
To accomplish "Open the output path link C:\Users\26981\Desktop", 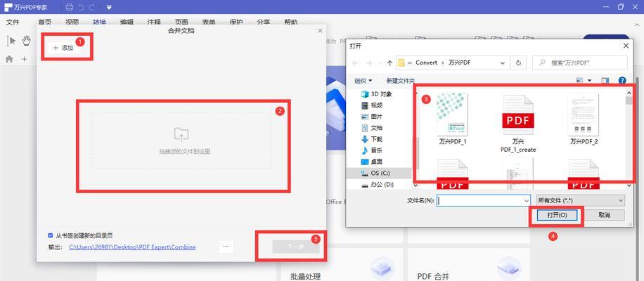I will (132, 247).
